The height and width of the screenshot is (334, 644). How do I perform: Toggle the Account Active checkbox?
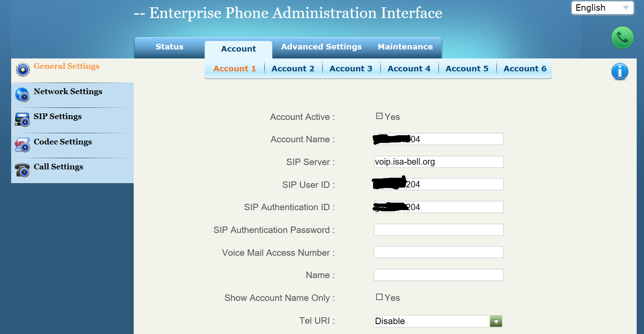[379, 116]
